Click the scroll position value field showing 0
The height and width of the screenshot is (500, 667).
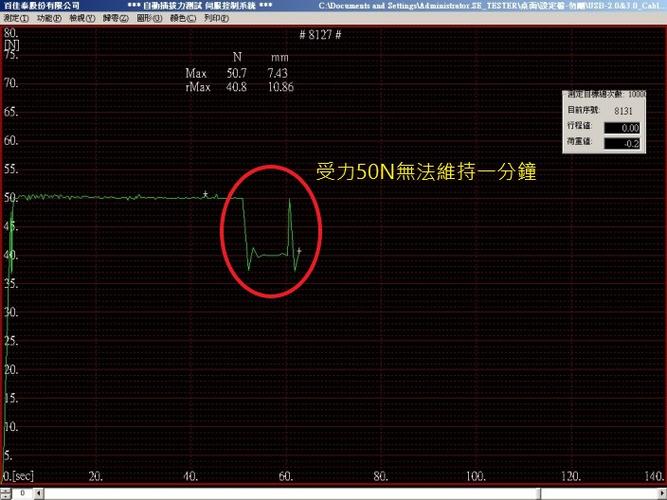click(x=22, y=494)
